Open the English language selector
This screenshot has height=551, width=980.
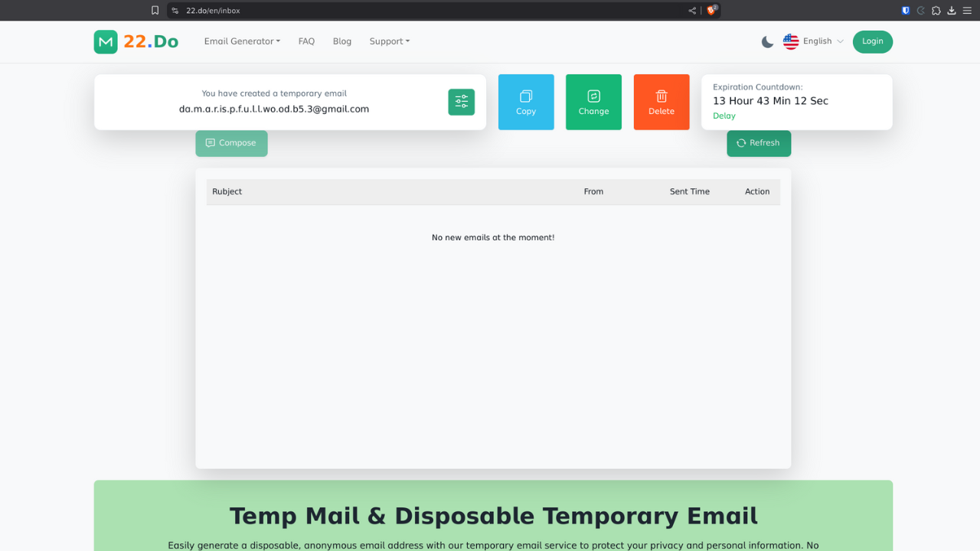[813, 41]
